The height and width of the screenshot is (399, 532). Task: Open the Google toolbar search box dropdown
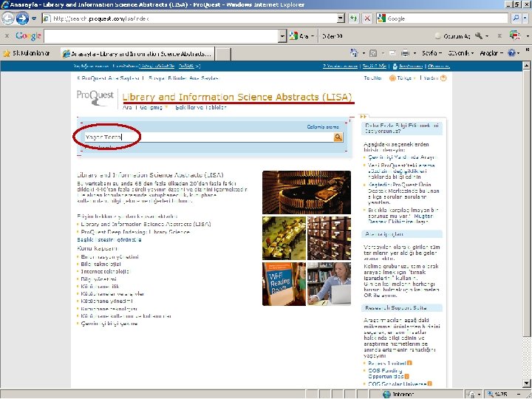pyautogui.click(x=282, y=36)
